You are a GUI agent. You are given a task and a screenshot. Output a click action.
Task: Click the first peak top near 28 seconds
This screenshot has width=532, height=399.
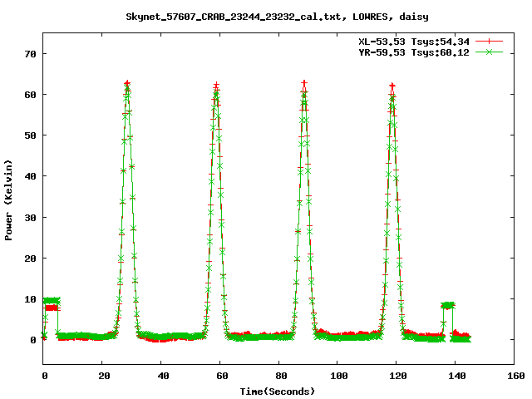127,85
